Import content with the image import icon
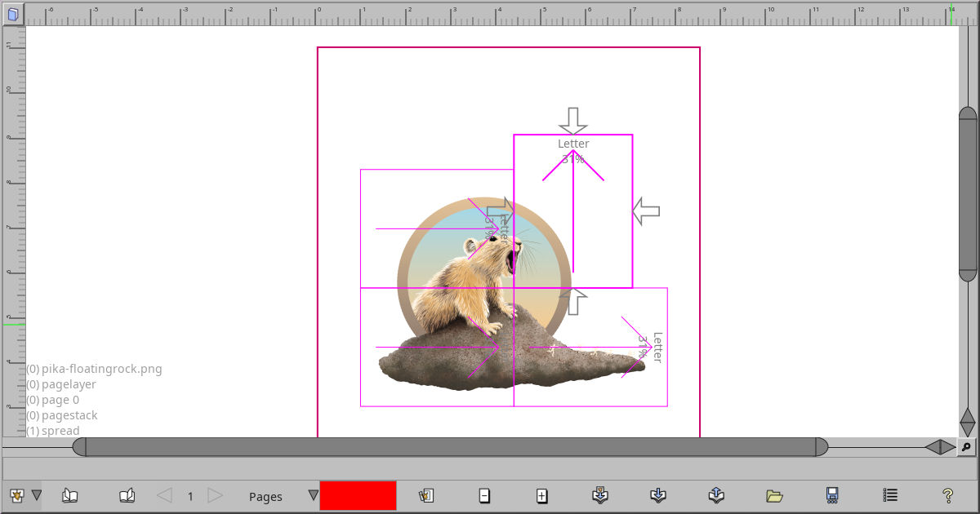This screenshot has width=980, height=514. 599,494
